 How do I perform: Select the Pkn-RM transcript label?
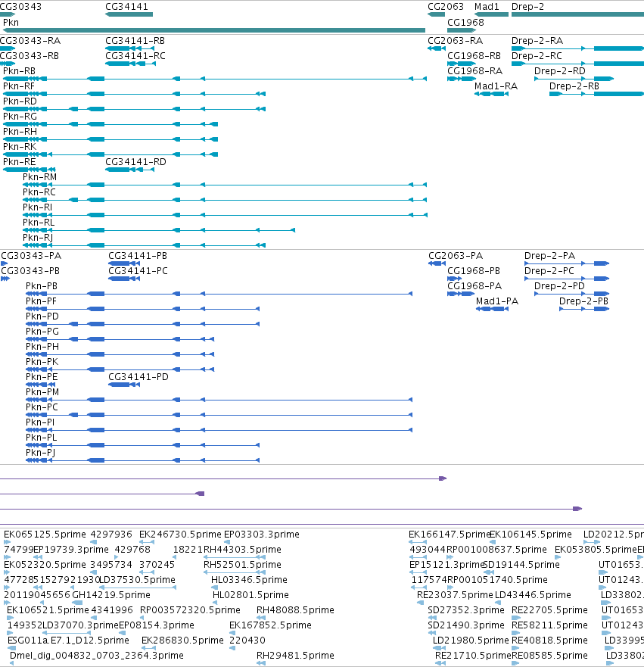click(39, 176)
